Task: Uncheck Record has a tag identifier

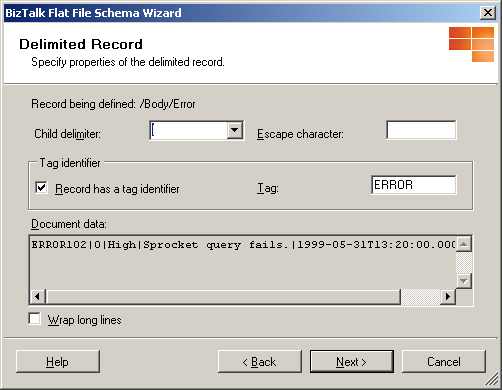Action: 41,188
